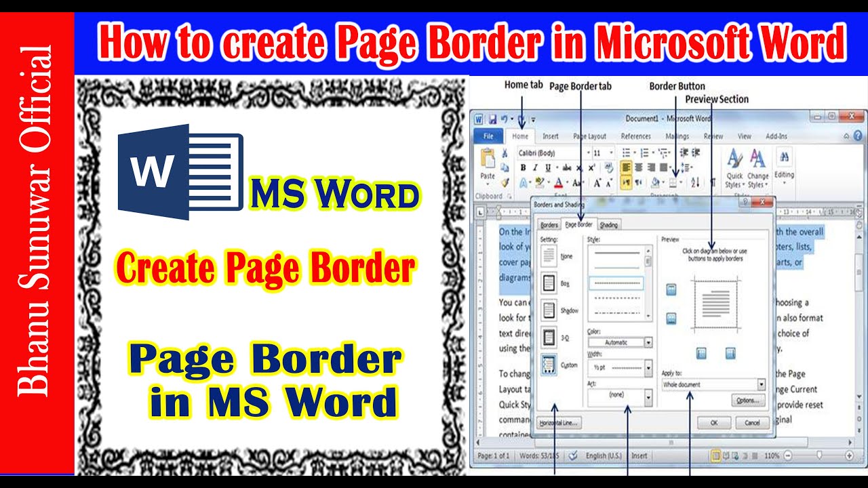Click Cancel in Borders and Shading dialog
This screenshot has height=488, width=868.
[753, 422]
